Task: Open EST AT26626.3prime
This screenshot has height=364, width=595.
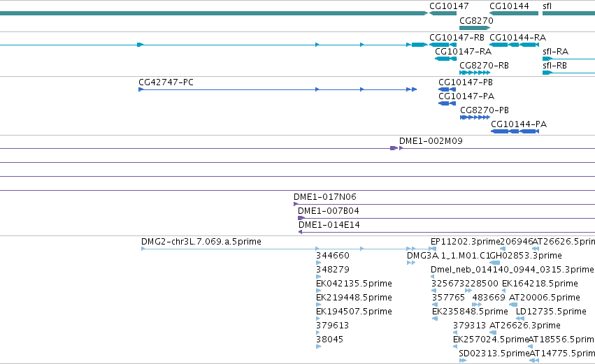Action: click(x=525, y=326)
